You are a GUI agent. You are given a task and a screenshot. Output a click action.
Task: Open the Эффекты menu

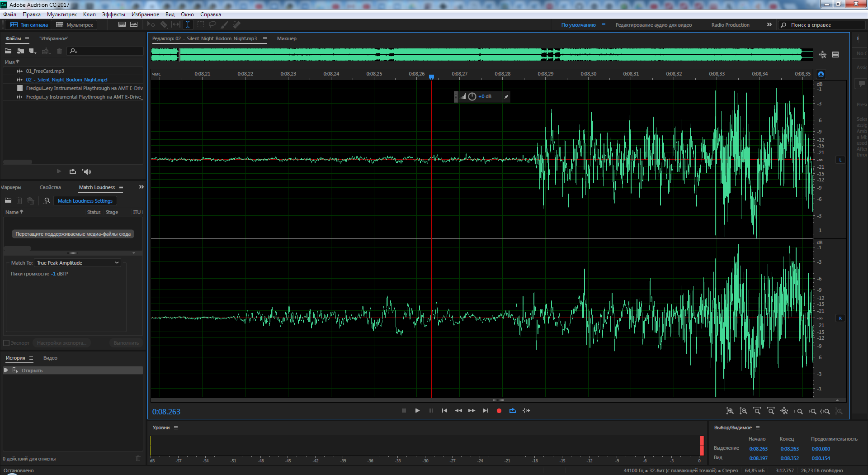pyautogui.click(x=113, y=14)
